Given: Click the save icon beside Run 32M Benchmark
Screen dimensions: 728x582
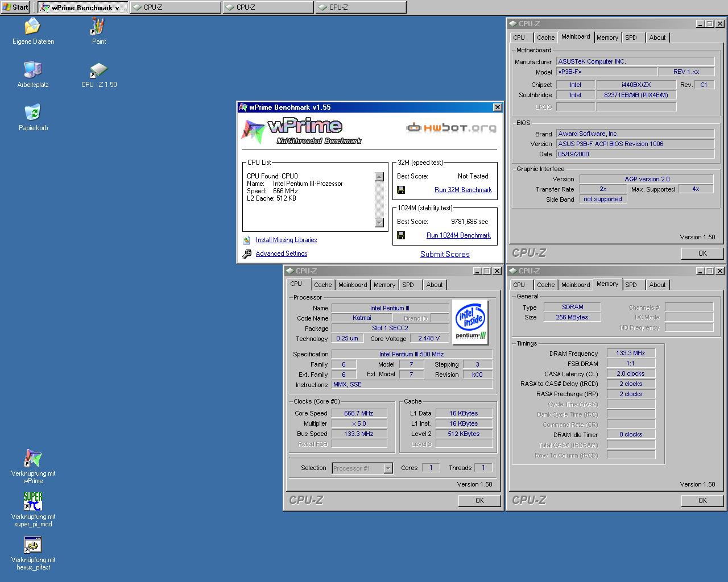Looking at the screenshot, I should pyautogui.click(x=401, y=190).
